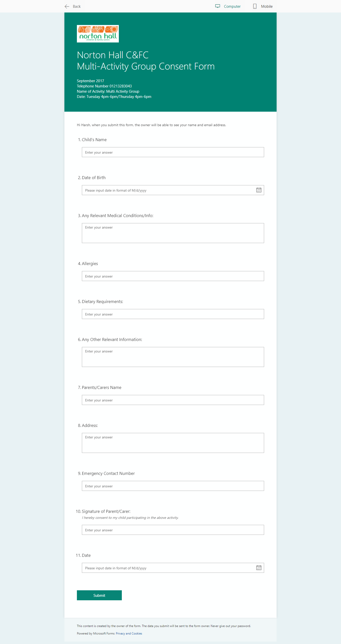This screenshot has height=644, width=341.
Task: Click the Mobile phone icon
Action: 255,6
